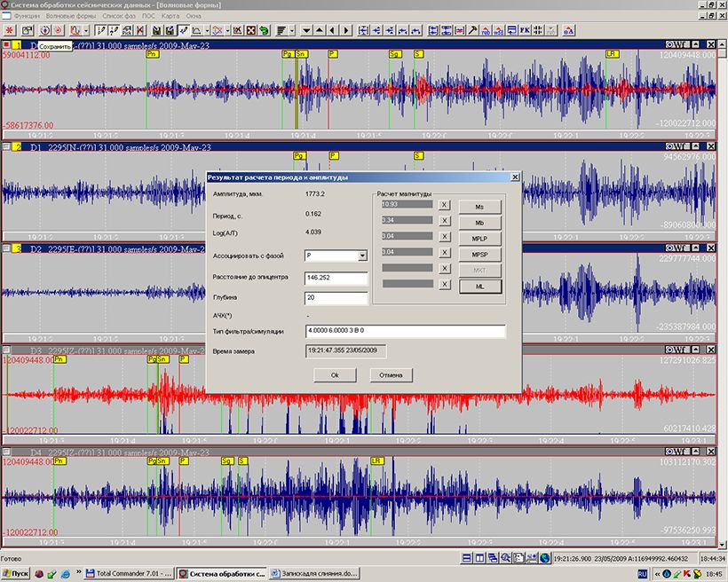Open the phase association dropdown showing P

pos(361,256)
